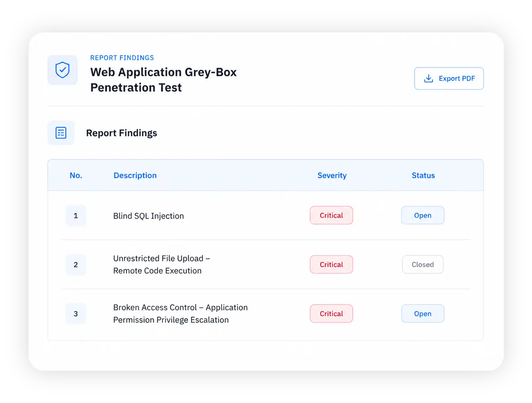Click the Critical badge for Blind SQL Injection

[x=331, y=215]
